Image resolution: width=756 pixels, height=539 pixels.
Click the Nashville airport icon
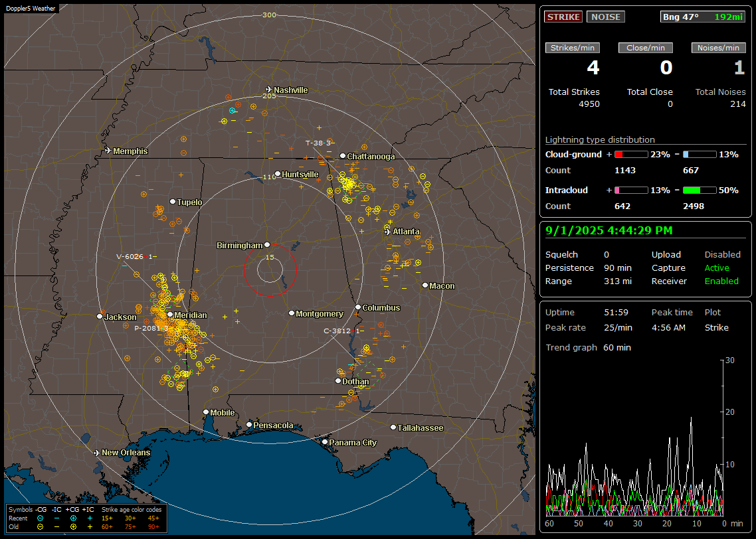coord(268,90)
